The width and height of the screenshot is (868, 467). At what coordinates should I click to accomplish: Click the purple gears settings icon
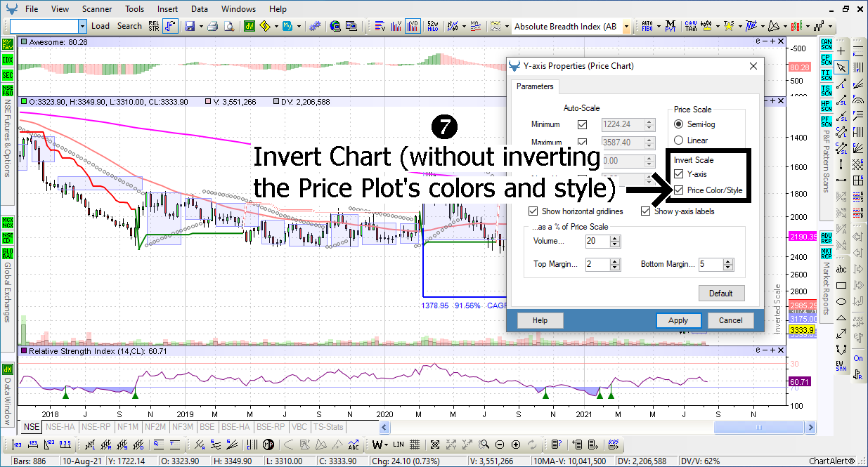313,26
